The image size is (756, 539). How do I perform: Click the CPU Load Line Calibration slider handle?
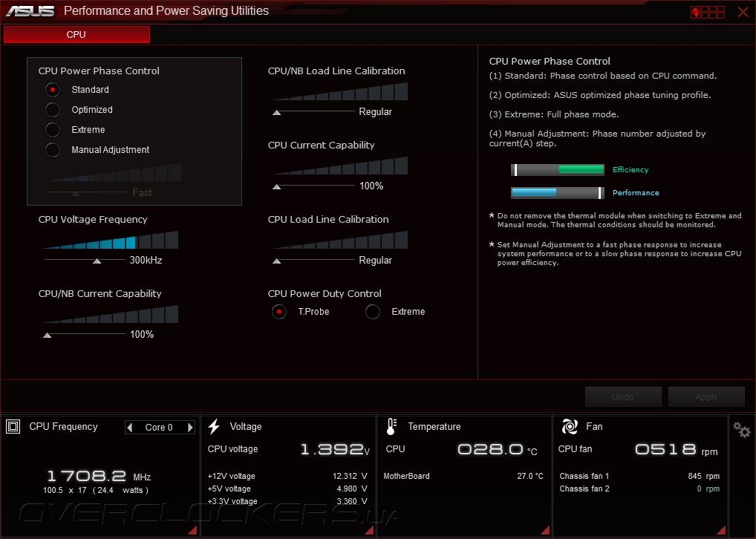(x=277, y=261)
